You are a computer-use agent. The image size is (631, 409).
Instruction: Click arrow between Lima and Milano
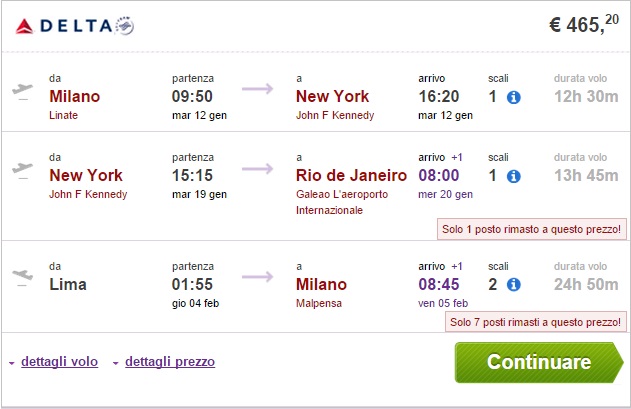point(258,277)
